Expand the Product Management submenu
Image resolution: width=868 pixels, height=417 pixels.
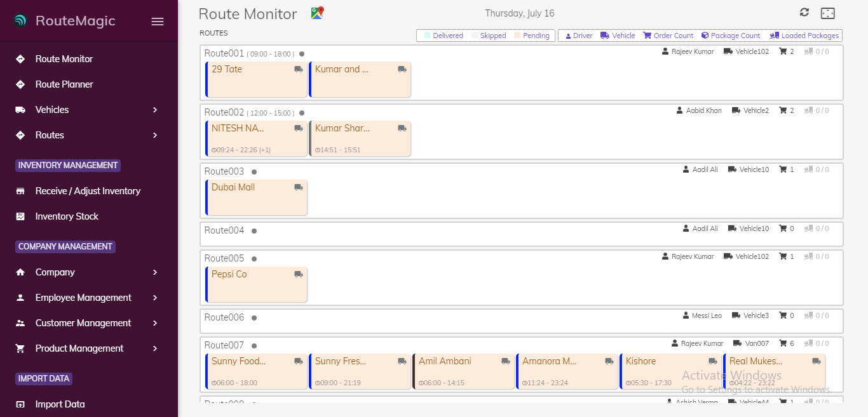pos(155,348)
